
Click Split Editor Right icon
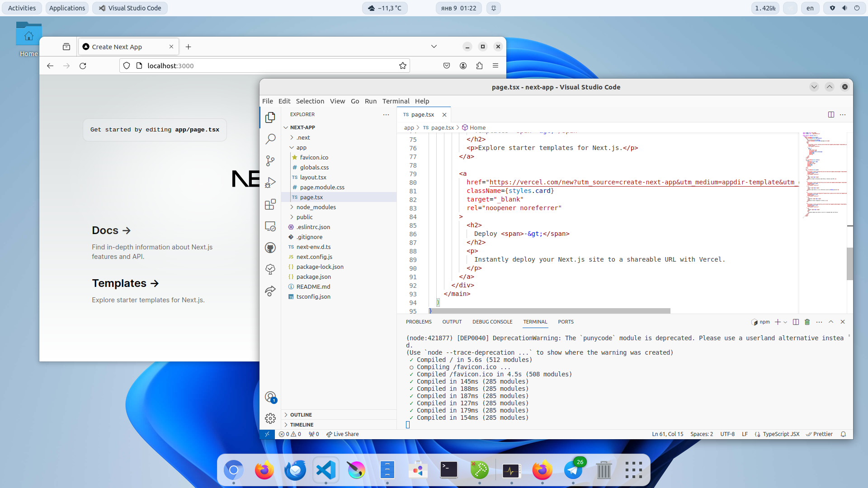point(831,115)
